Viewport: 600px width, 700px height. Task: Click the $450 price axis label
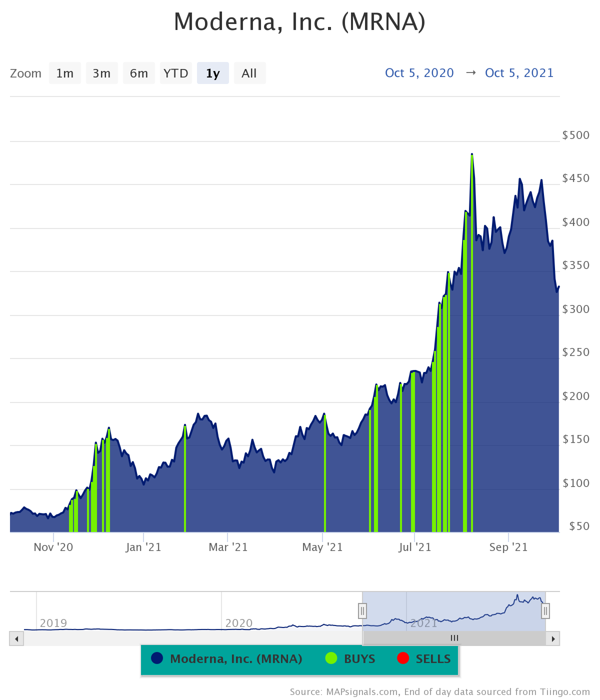(576, 178)
